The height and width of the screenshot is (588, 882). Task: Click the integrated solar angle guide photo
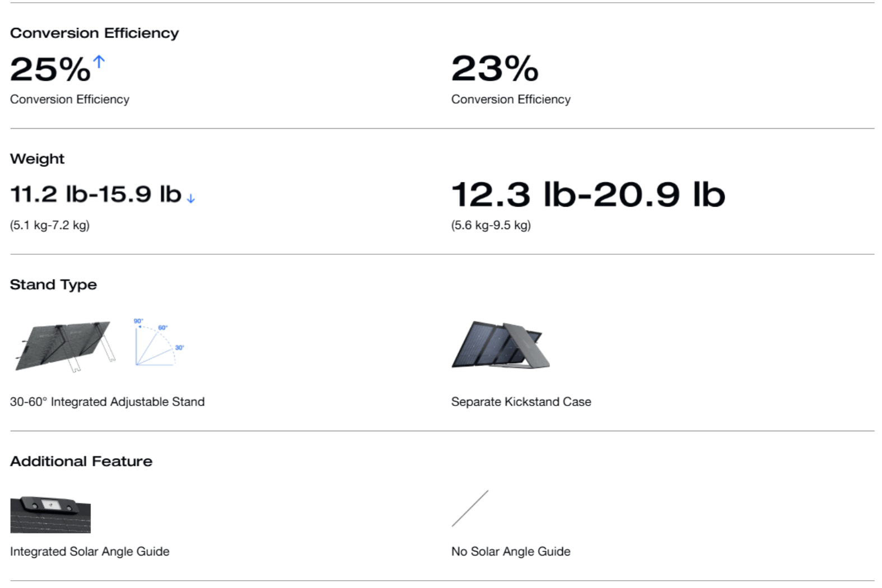click(x=50, y=514)
